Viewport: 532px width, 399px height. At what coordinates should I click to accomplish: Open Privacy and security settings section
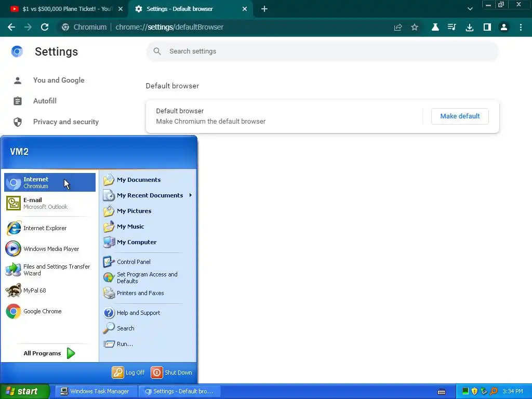pyautogui.click(x=65, y=122)
